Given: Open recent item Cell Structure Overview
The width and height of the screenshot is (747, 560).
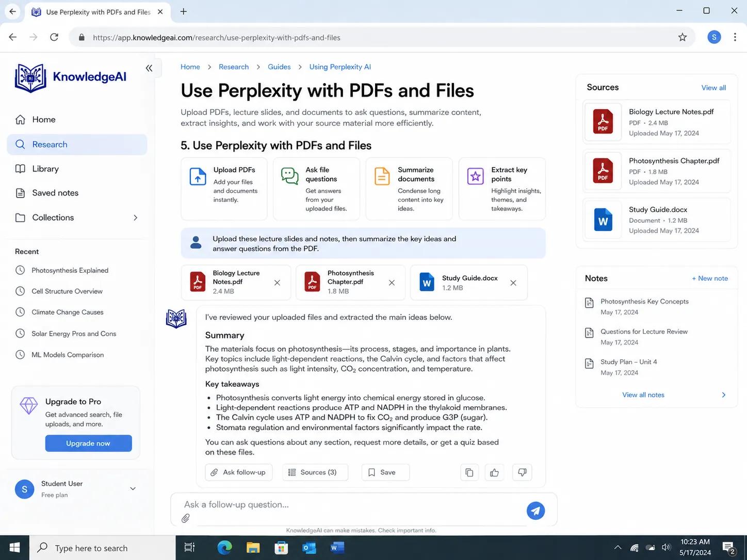Looking at the screenshot, I should (67, 291).
